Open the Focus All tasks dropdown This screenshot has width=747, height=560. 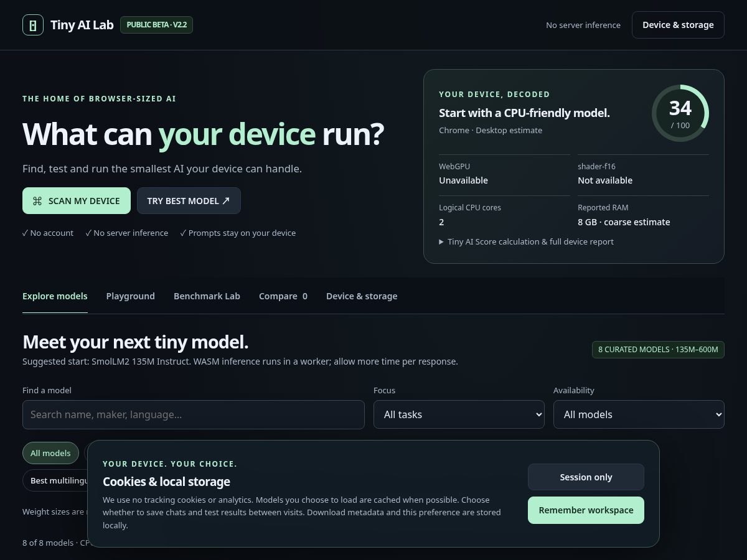(459, 414)
